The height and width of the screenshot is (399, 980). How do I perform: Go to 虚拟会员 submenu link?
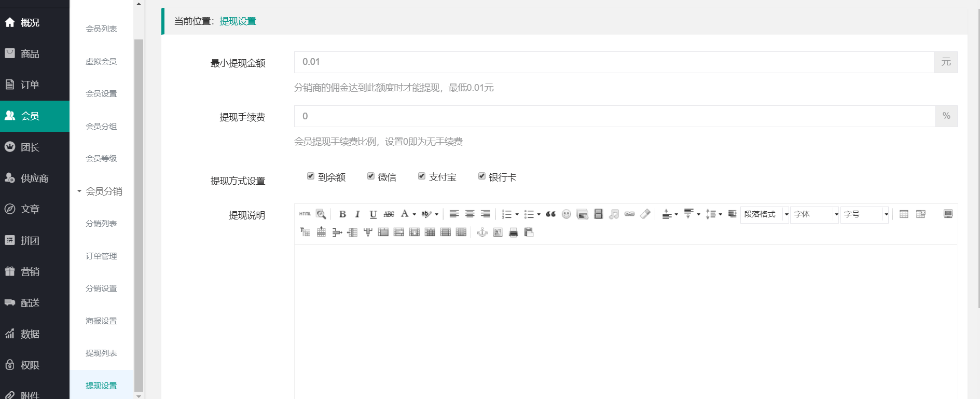pos(101,61)
